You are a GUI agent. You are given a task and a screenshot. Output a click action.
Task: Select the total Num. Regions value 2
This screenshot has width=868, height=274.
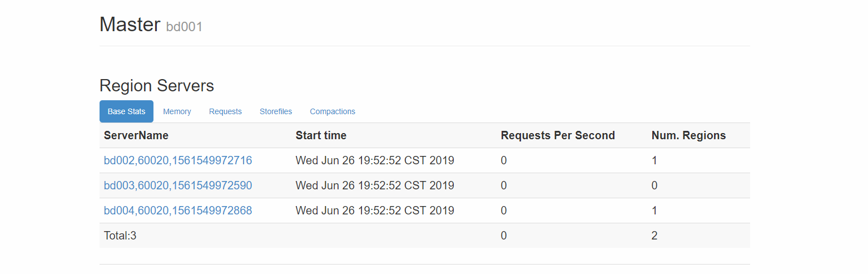[x=654, y=236]
